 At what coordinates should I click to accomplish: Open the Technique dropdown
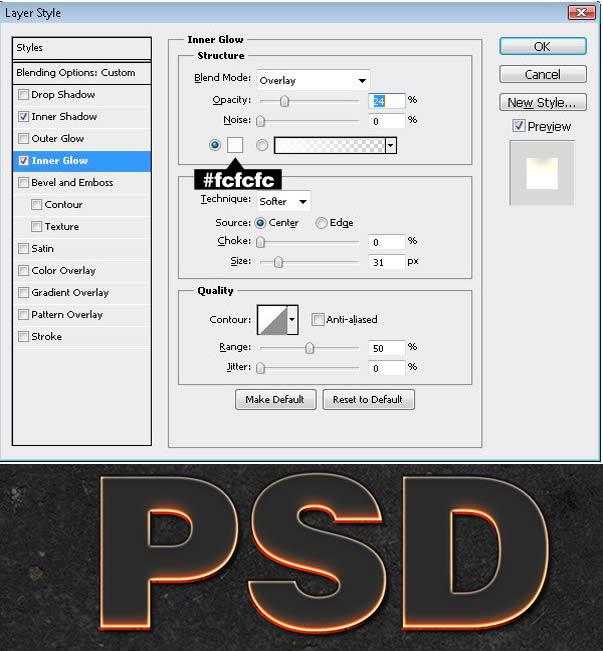(x=284, y=201)
